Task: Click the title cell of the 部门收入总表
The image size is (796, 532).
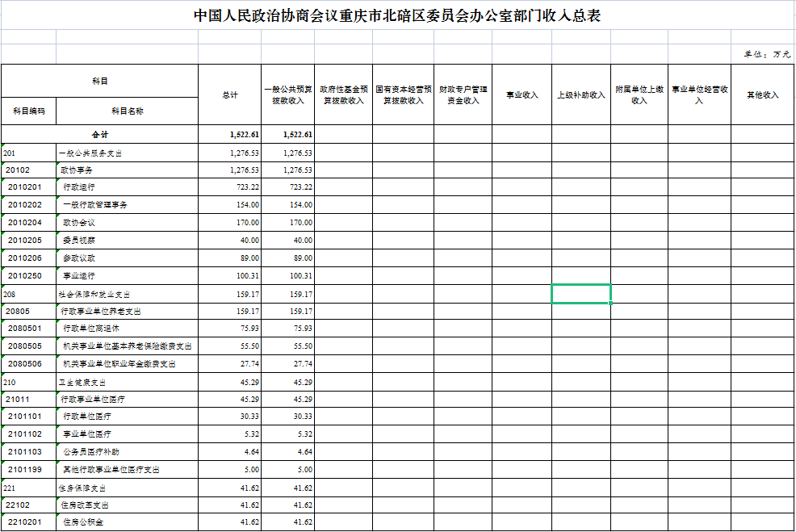Action: 397,16
